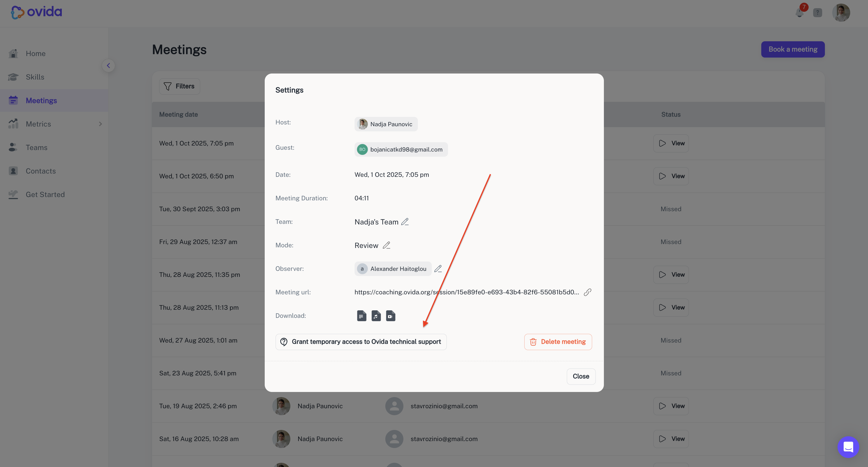Screen dimensions: 868x467
Task: Collapse the sidebar with the chevron button
Action: tap(108, 66)
